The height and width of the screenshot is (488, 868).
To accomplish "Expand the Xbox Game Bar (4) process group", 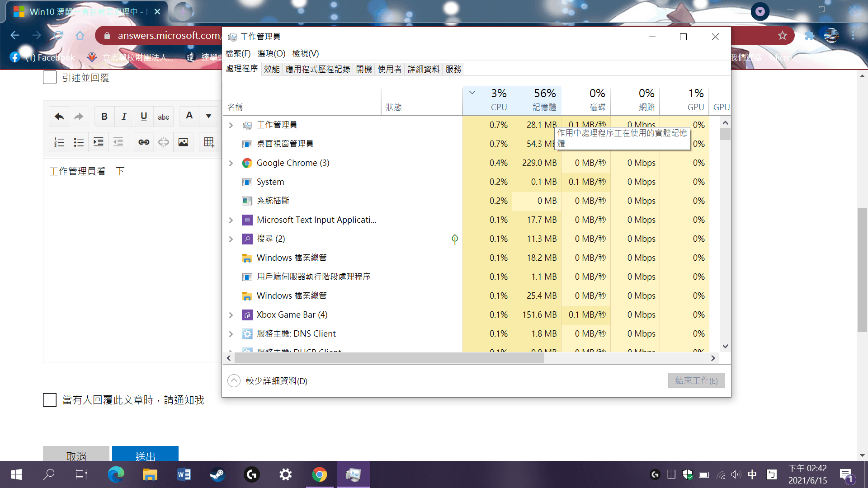I will [231, 315].
